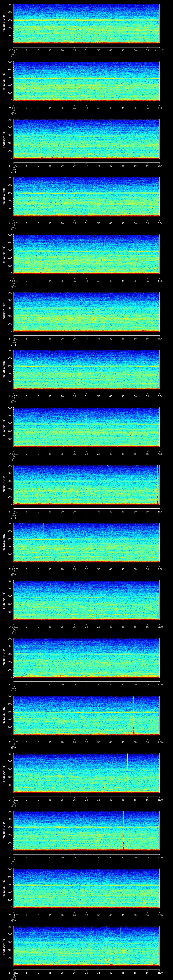Click the 11:00 end time label
Image resolution: width=173 pixels, height=980 pixels.
160,684
